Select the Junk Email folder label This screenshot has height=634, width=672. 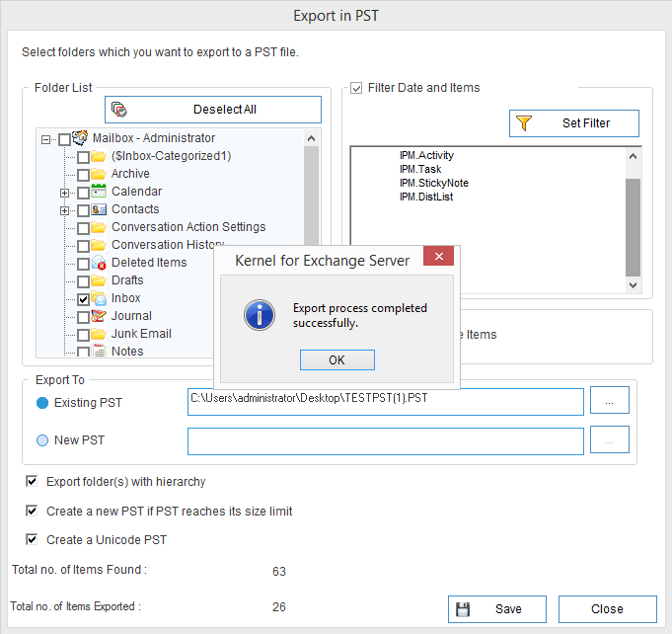click(x=141, y=334)
